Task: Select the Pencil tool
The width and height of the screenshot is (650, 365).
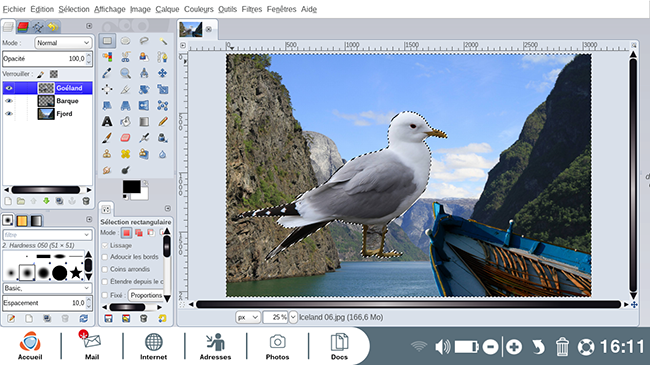Action: [x=162, y=122]
